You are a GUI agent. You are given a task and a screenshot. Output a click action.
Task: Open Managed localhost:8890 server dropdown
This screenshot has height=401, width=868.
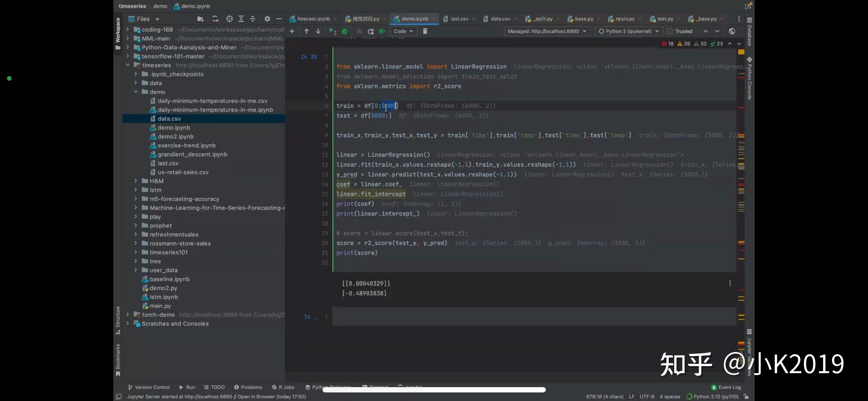pos(546,31)
